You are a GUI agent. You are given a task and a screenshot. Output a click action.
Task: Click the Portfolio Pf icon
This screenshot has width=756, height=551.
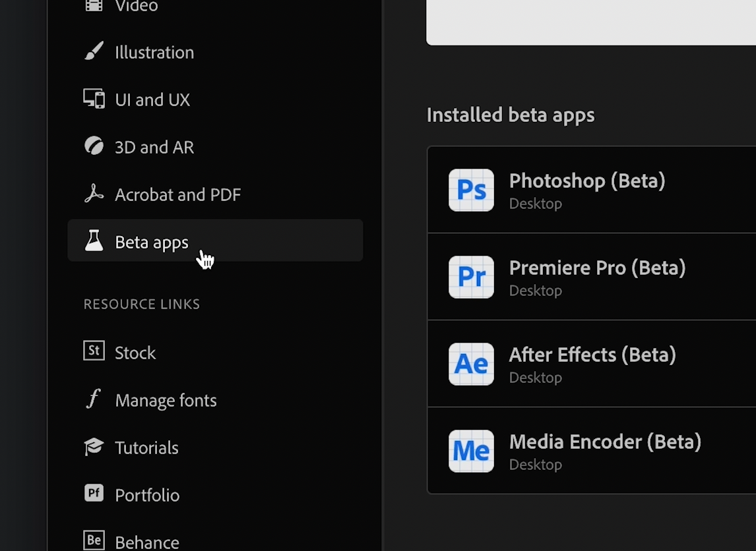[94, 493]
